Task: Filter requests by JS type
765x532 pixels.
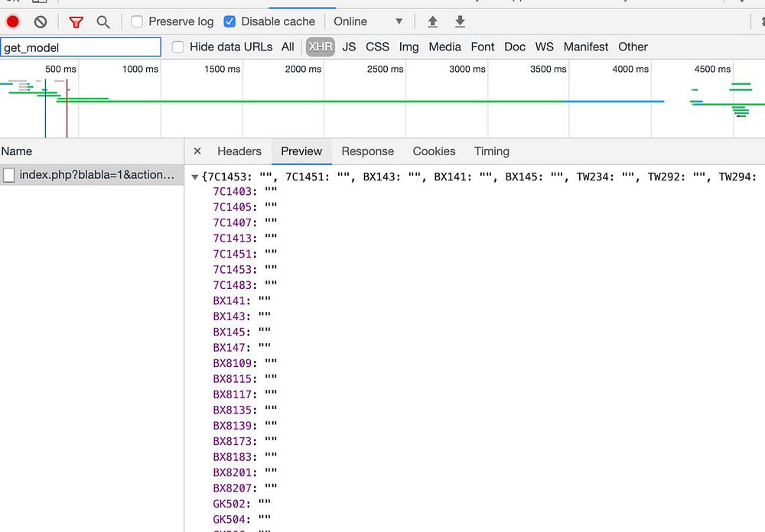Action: (x=349, y=47)
